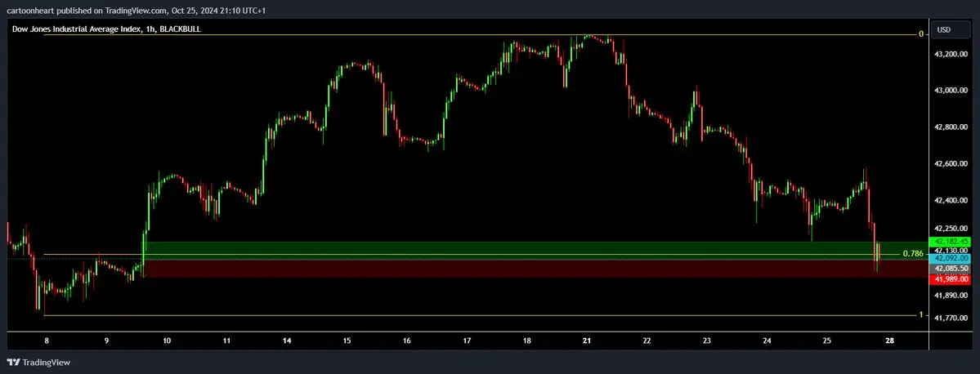This screenshot has height=374, width=980.
Task: Click the 0.786 Fibonacci level label
Action: (912, 253)
